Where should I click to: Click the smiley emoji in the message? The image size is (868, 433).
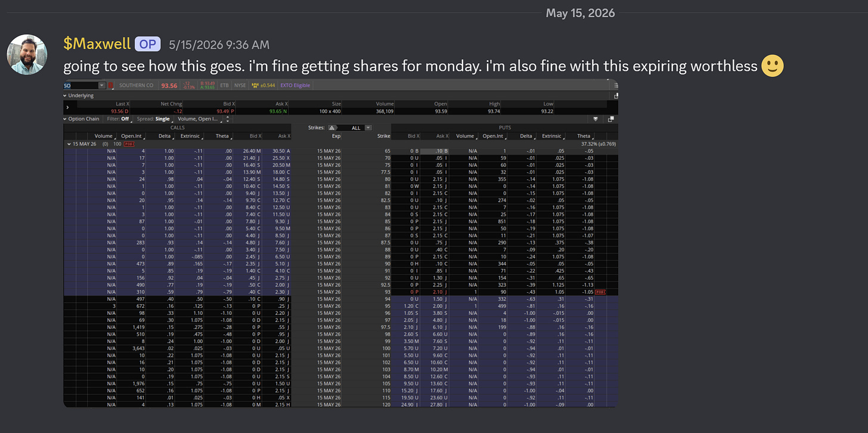point(773,66)
